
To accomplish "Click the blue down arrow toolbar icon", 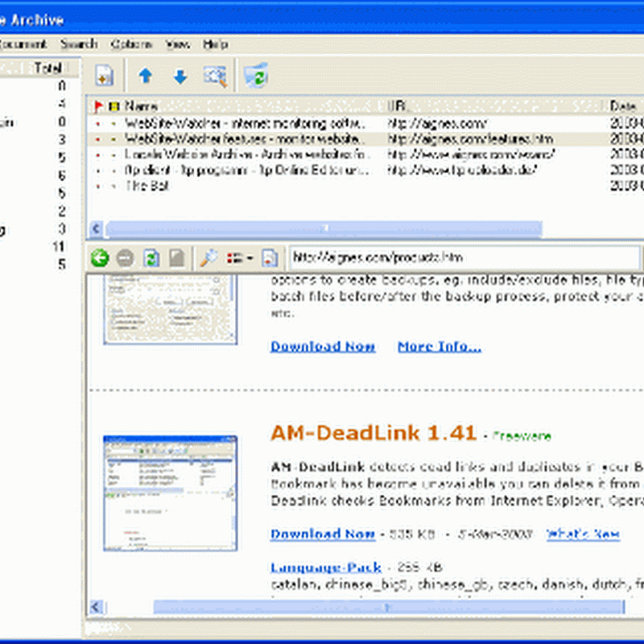I will [180, 76].
